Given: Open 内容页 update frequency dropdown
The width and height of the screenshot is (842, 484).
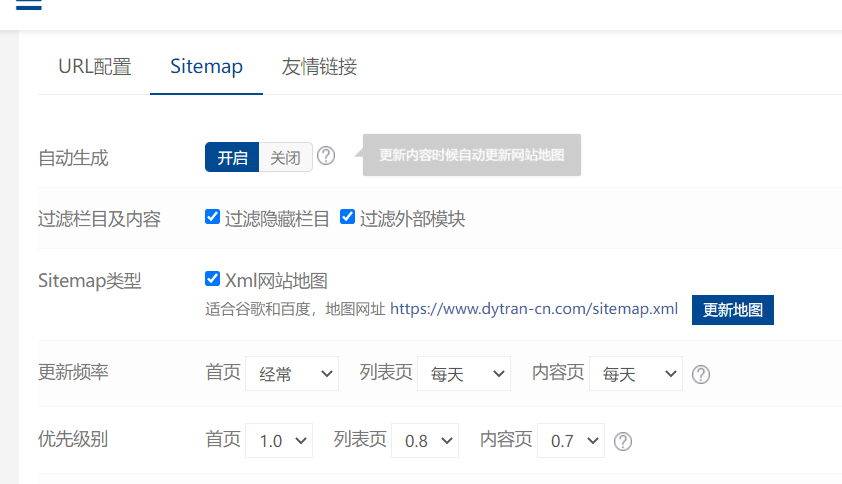Looking at the screenshot, I should tap(636, 373).
